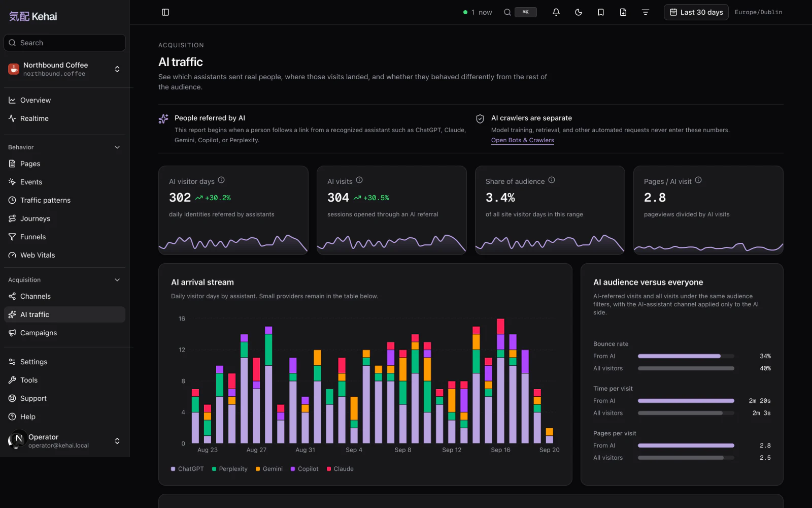The image size is (812, 508).
Task: Click the Realtime pulse icon in sidebar
Action: click(x=12, y=118)
